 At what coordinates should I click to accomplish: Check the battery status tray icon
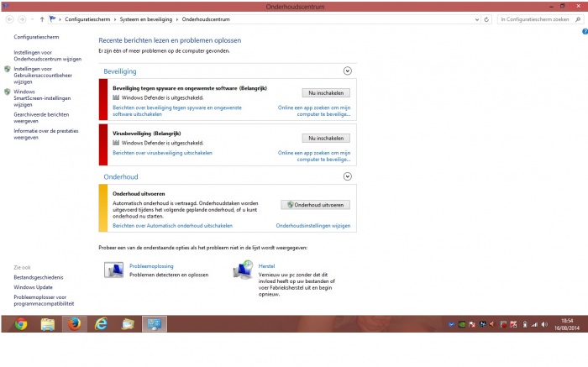525,324
